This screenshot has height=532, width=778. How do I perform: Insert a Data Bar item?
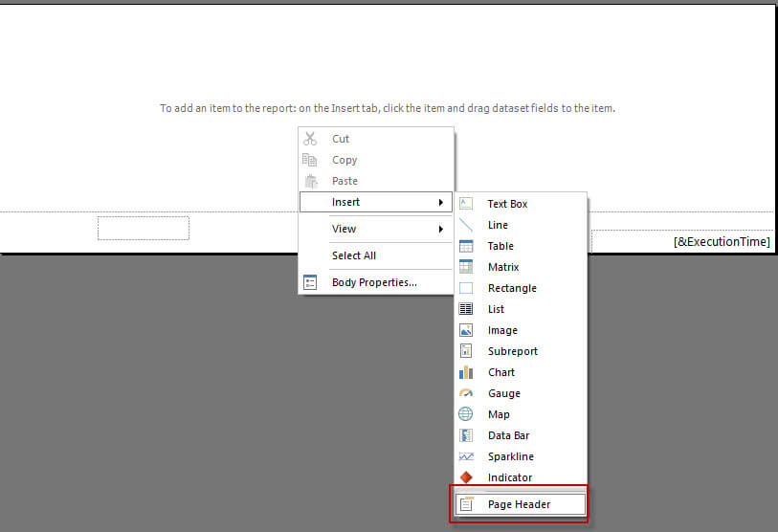point(521,435)
